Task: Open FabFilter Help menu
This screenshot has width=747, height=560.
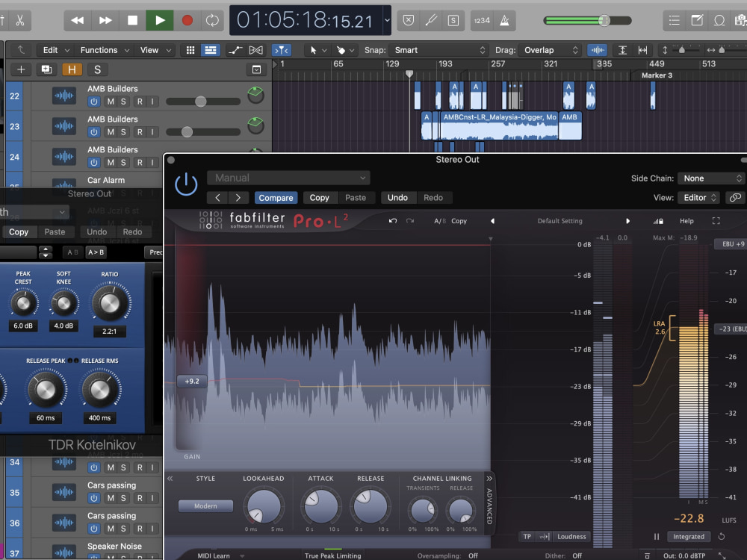Action: point(686,221)
